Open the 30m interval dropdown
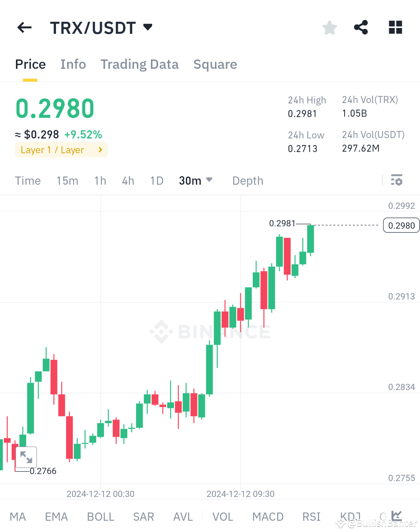The image size is (420, 532). [x=196, y=180]
